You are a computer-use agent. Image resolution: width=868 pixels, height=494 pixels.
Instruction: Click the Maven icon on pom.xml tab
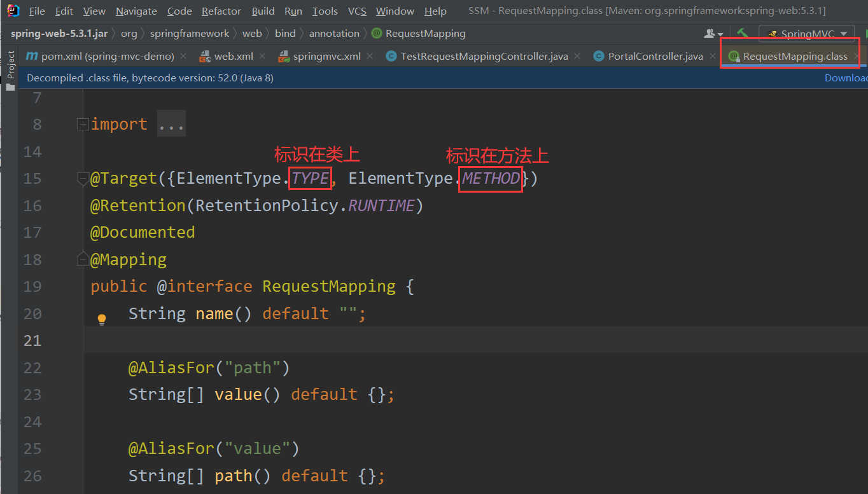32,57
